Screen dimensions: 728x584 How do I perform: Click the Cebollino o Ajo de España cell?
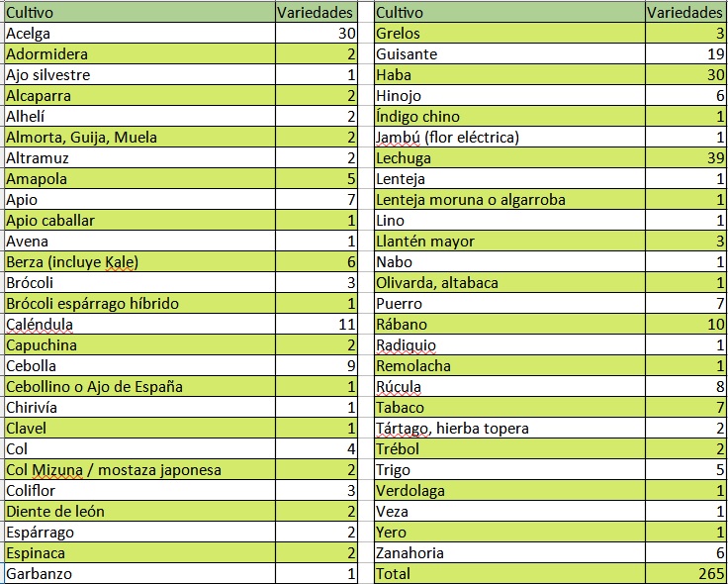(140, 387)
